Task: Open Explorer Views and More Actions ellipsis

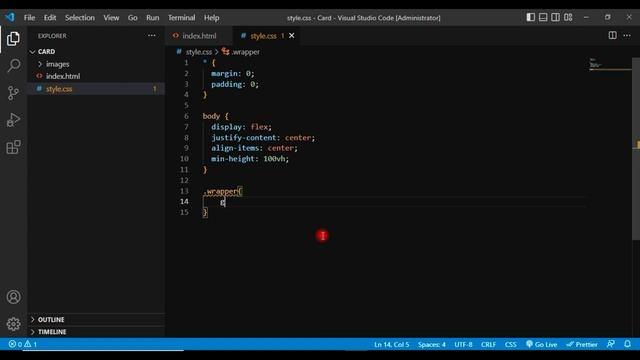Action: click(x=151, y=36)
